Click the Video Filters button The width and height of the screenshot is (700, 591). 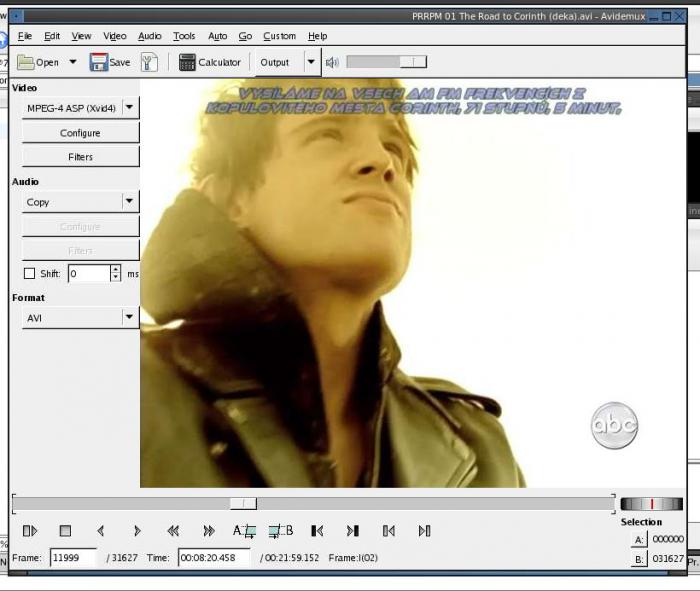80,157
